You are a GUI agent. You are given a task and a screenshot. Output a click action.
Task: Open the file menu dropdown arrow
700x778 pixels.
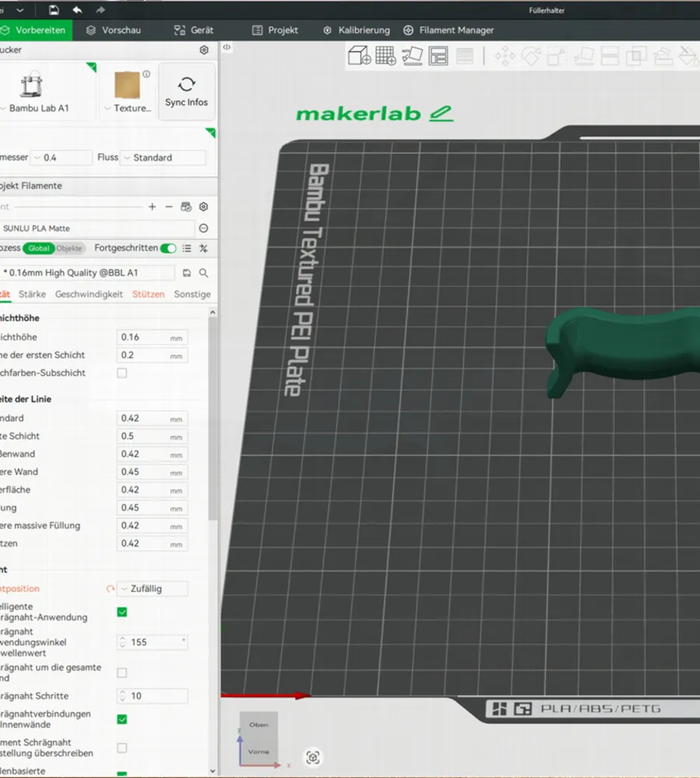tap(20, 10)
